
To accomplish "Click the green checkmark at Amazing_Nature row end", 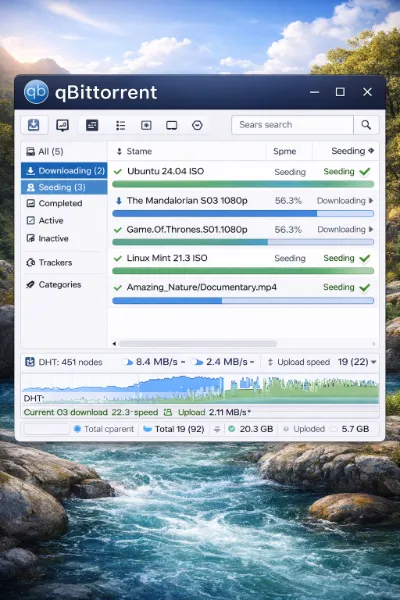I will pos(365,287).
